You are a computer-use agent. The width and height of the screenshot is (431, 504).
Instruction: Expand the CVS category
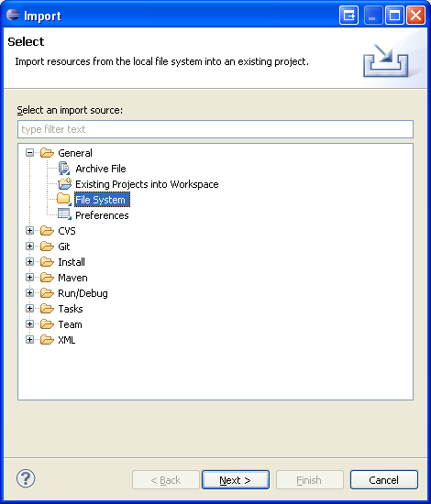tap(29, 230)
